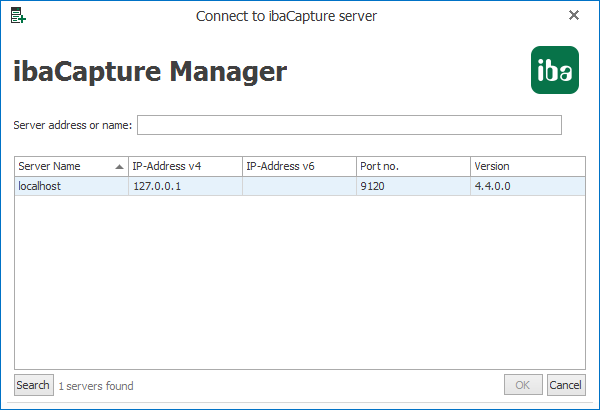The image size is (600, 410).
Task: Click the "1 servers found" status text
Action: (x=96, y=386)
